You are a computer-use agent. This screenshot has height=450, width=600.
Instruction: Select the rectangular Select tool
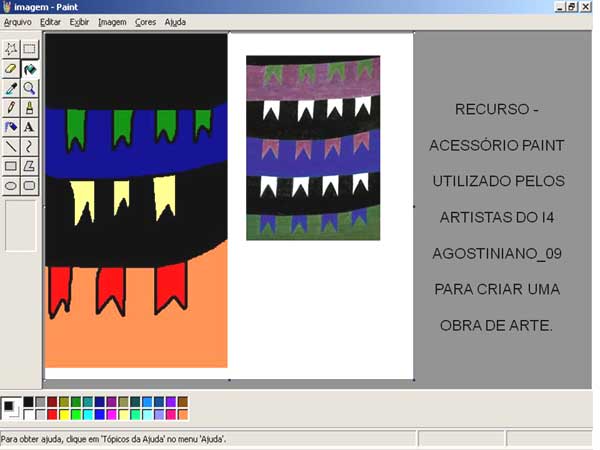coord(29,49)
